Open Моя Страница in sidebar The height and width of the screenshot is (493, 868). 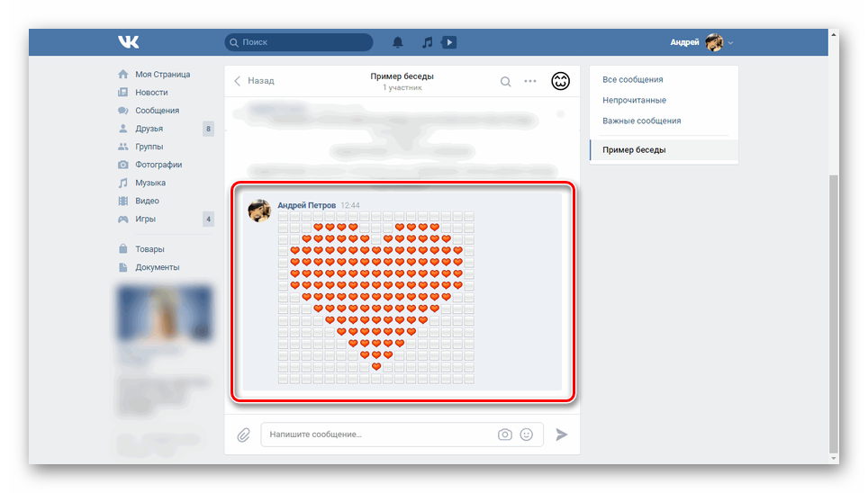click(162, 75)
